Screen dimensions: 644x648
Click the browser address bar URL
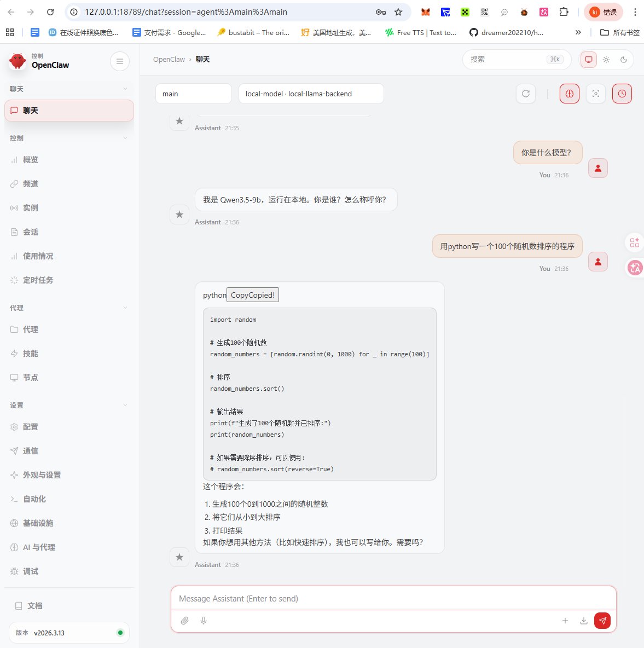point(186,12)
